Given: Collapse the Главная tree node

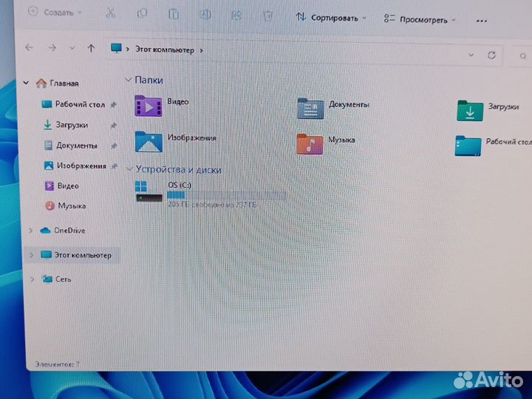Looking at the screenshot, I should (26, 83).
